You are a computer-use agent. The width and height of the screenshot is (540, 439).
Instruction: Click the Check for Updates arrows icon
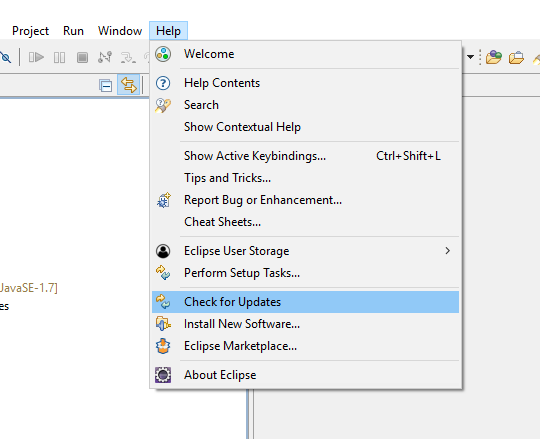[x=163, y=302]
